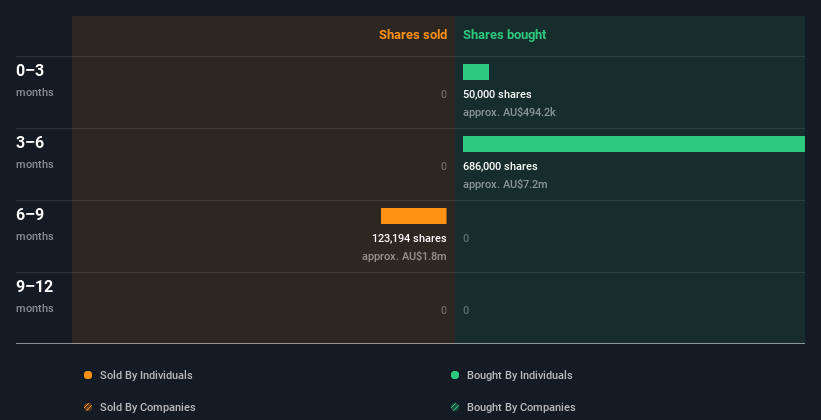Click the striped Sold By Companies legend icon
Image resolution: width=821 pixels, height=420 pixels.
coord(88,407)
